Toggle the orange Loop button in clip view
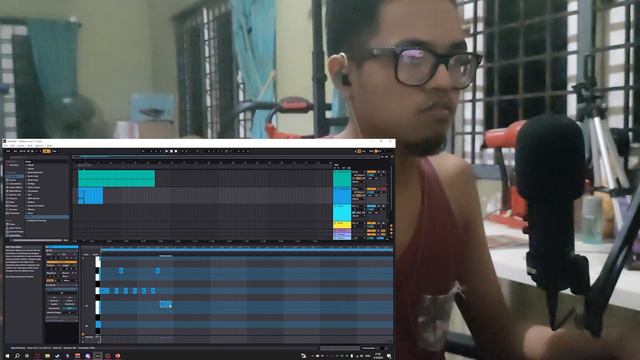This screenshot has width=640, height=360. tap(62, 262)
